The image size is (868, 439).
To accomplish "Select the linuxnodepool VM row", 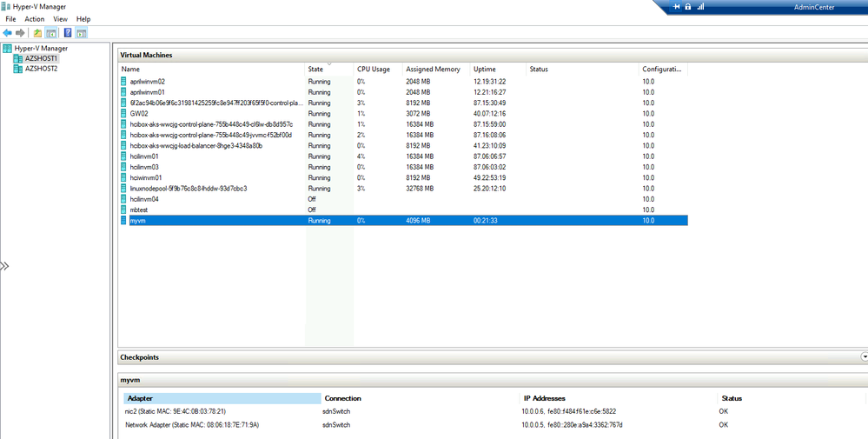I will tap(403, 189).
